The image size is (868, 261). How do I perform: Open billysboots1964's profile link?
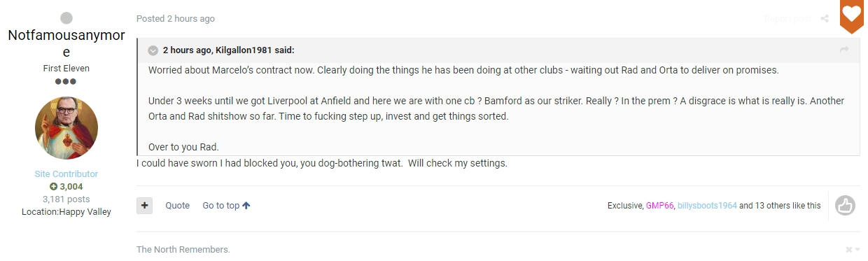(707, 206)
